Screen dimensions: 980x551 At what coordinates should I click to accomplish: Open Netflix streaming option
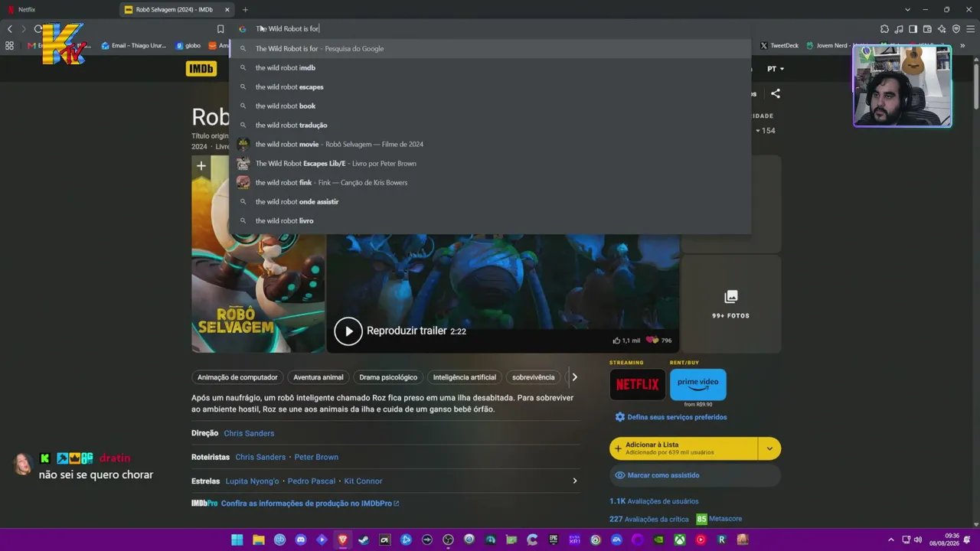click(x=638, y=385)
